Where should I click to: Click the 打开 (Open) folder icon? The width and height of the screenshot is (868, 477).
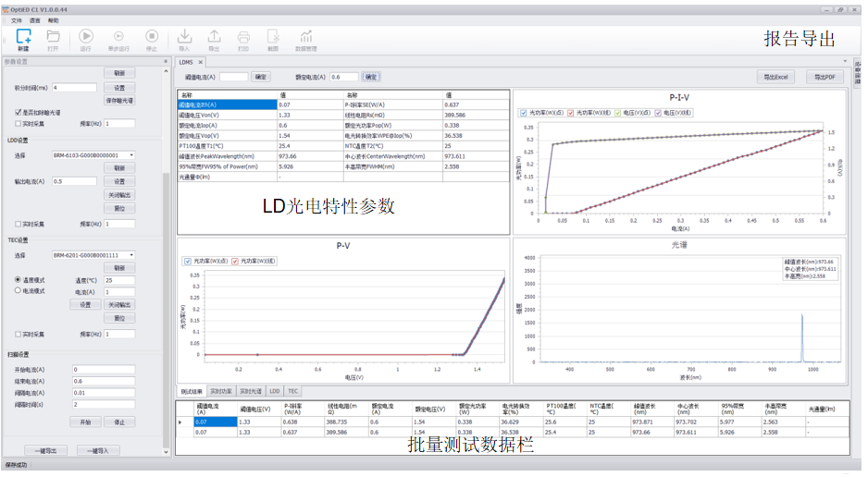tap(54, 37)
